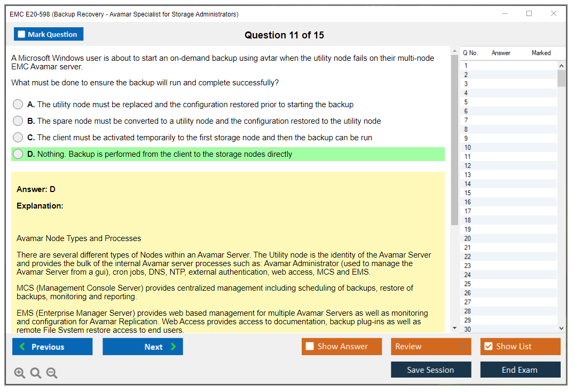Advance to the Next question

click(143, 347)
